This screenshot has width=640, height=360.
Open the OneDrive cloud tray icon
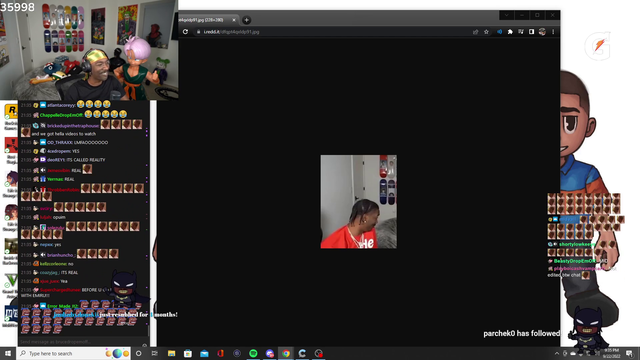click(573, 353)
